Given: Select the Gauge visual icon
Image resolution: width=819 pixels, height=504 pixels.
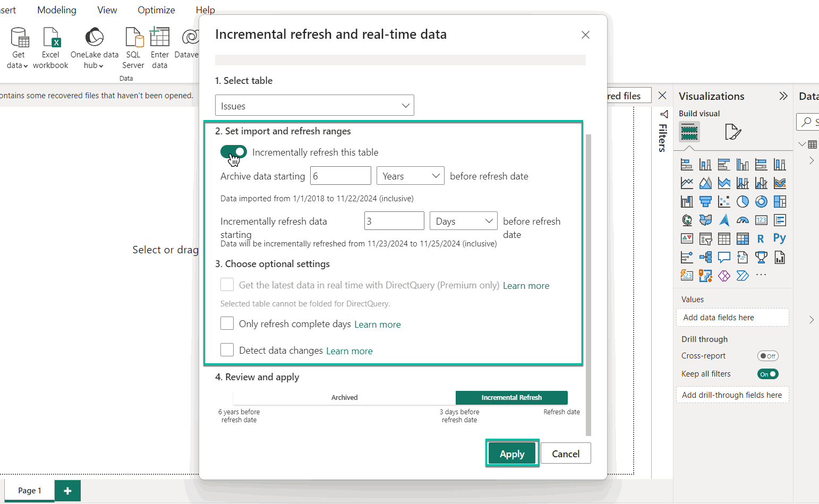Looking at the screenshot, I should point(743,220).
